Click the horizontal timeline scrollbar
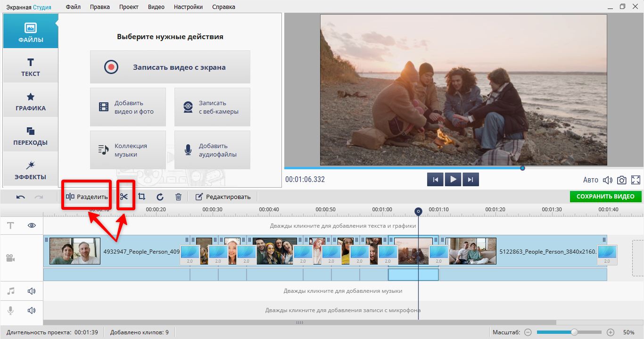The height and width of the screenshot is (339, 644). pos(299,322)
